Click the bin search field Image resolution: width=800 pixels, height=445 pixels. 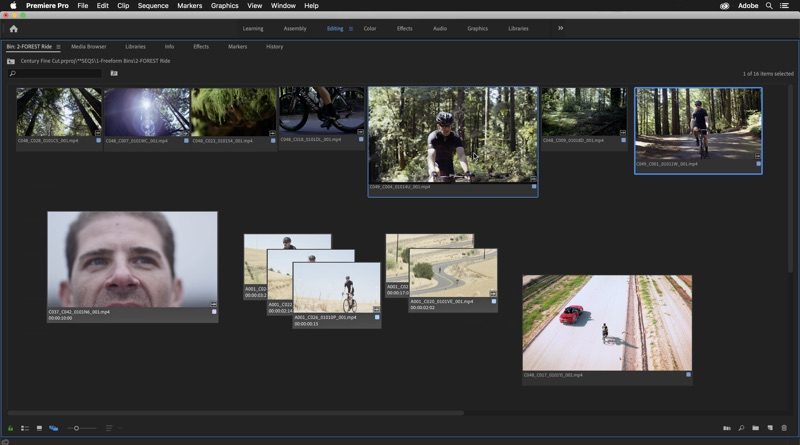(55, 73)
